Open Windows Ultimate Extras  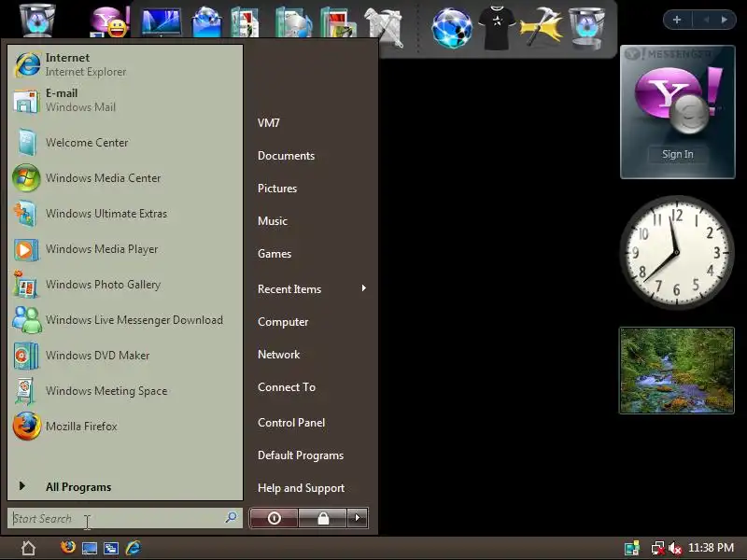(x=125, y=214)
